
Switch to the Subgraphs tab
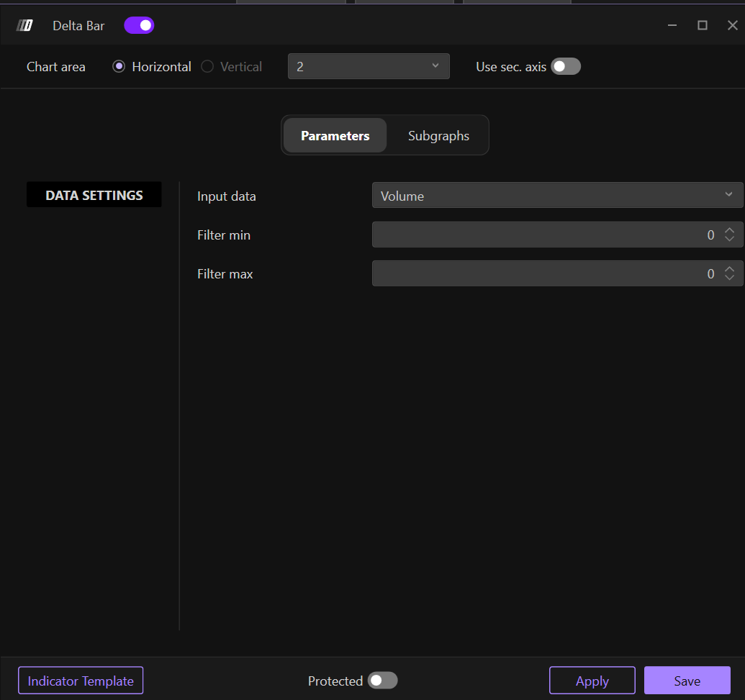tap(438, 136)
